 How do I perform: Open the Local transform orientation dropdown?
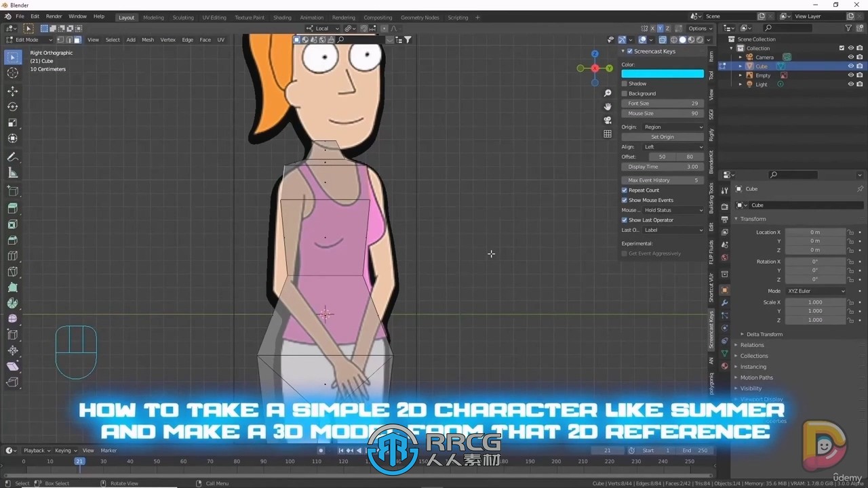321,28
